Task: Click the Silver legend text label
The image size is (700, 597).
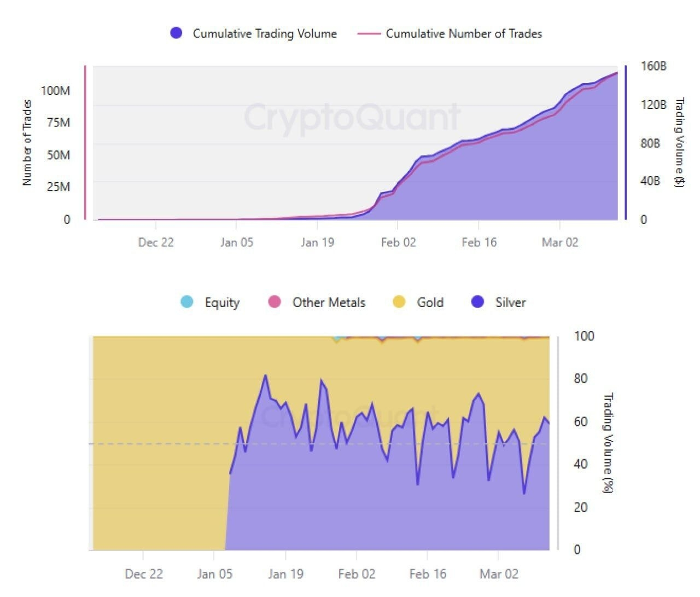Action: tap(510, 303)
